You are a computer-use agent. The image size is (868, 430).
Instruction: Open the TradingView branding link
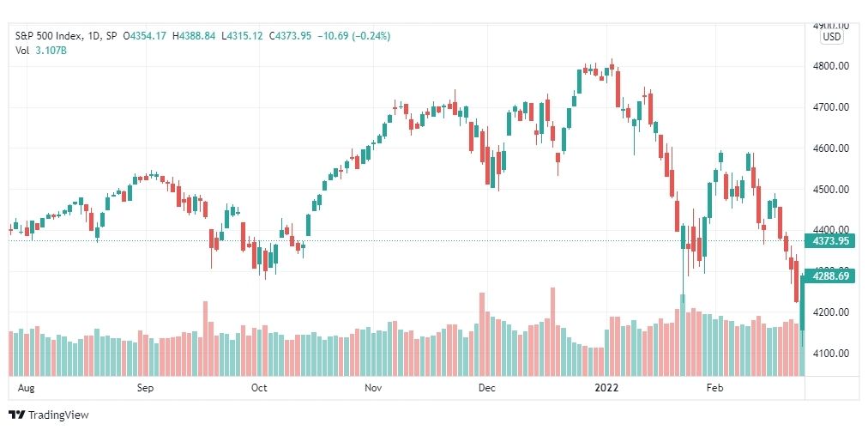click(49, 415)
